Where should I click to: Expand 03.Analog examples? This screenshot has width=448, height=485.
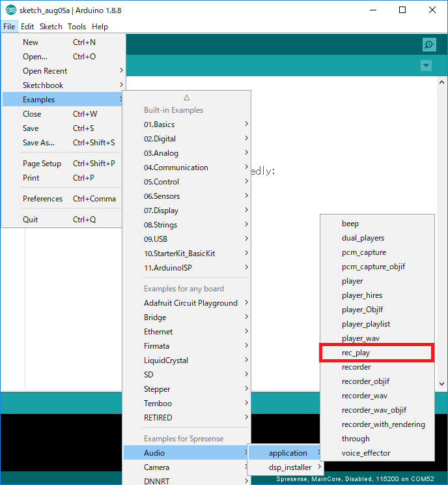tap(187, 153)
